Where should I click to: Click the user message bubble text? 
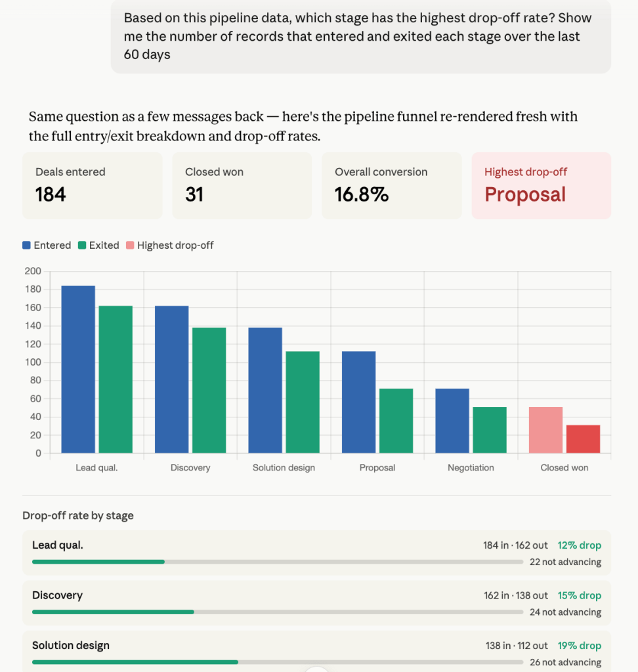[x=358, y=37]
